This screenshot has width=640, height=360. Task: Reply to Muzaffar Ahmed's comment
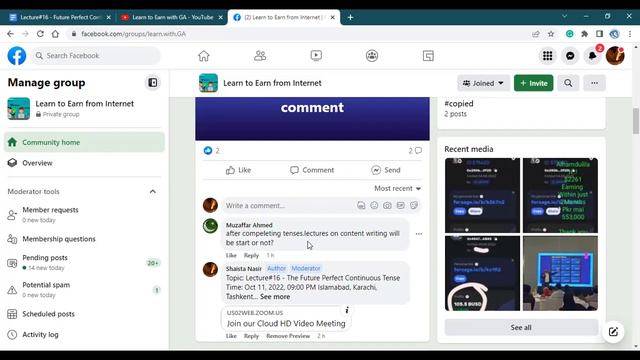tap(251, 256)
